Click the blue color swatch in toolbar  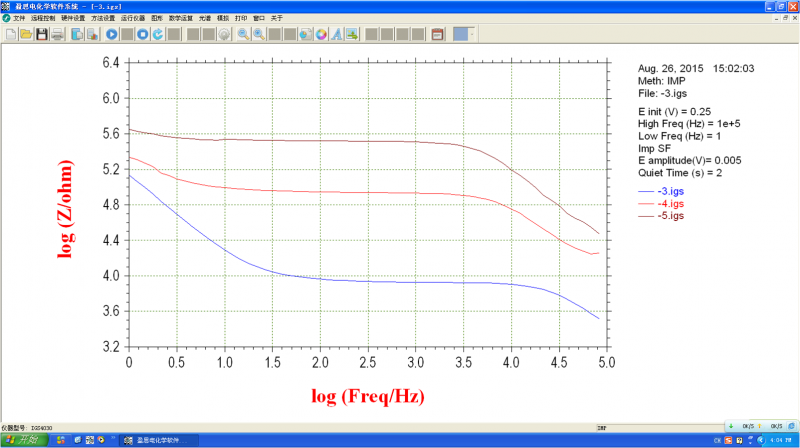click(x=461, y=34)
